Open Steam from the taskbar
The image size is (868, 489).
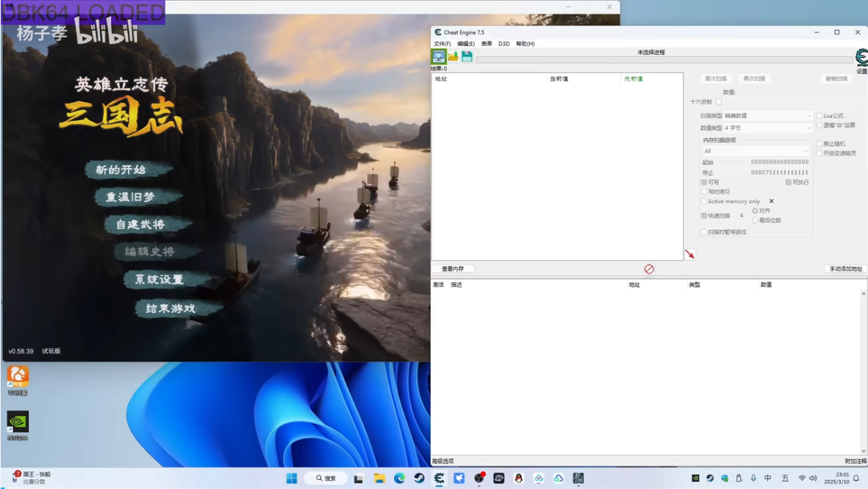click(419, 478)
